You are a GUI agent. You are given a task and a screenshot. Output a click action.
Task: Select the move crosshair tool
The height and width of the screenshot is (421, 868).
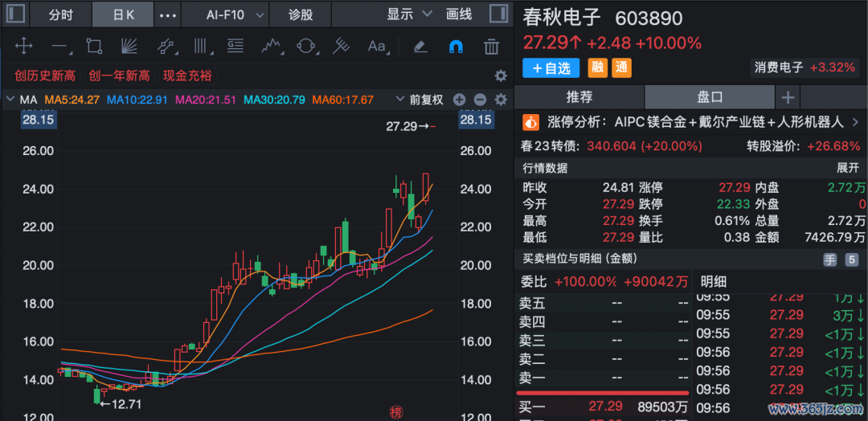pyautogui.click(x=24, y=47)
